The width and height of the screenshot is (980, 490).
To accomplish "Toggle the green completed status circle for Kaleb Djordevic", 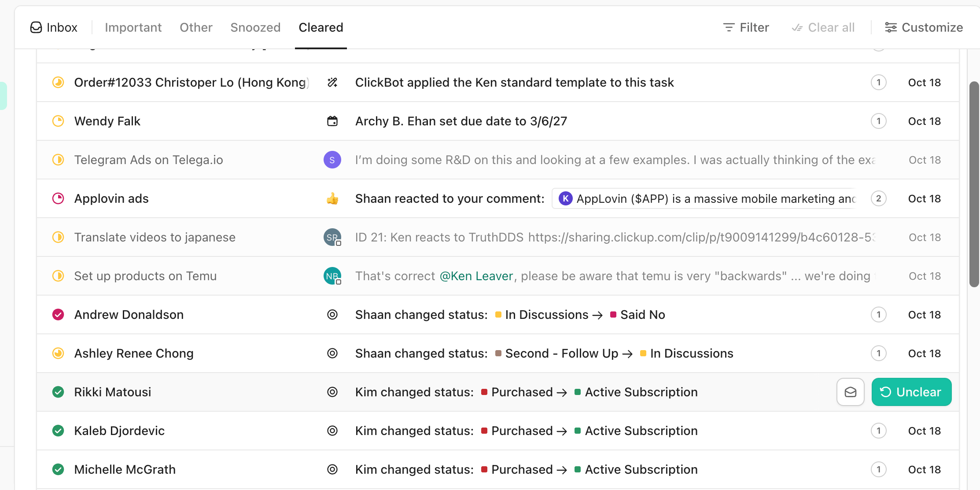I will pos(58,431).
